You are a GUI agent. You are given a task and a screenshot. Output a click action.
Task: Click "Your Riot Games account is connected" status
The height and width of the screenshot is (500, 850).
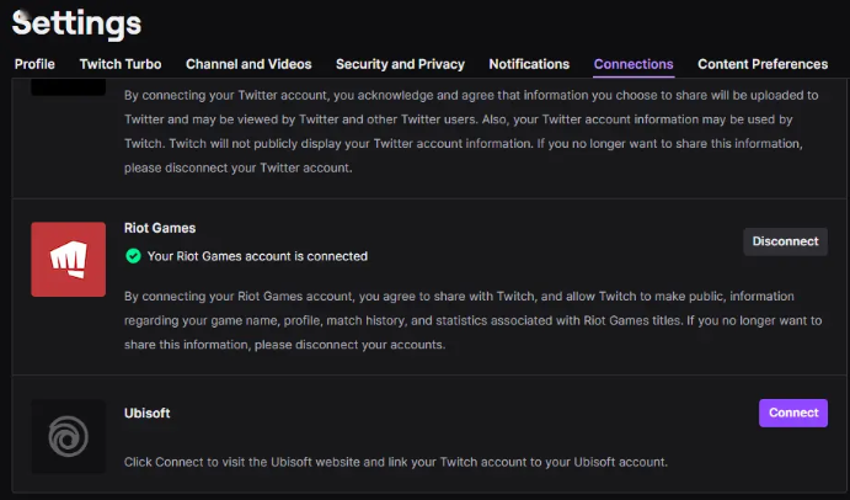tap(257, 256)
